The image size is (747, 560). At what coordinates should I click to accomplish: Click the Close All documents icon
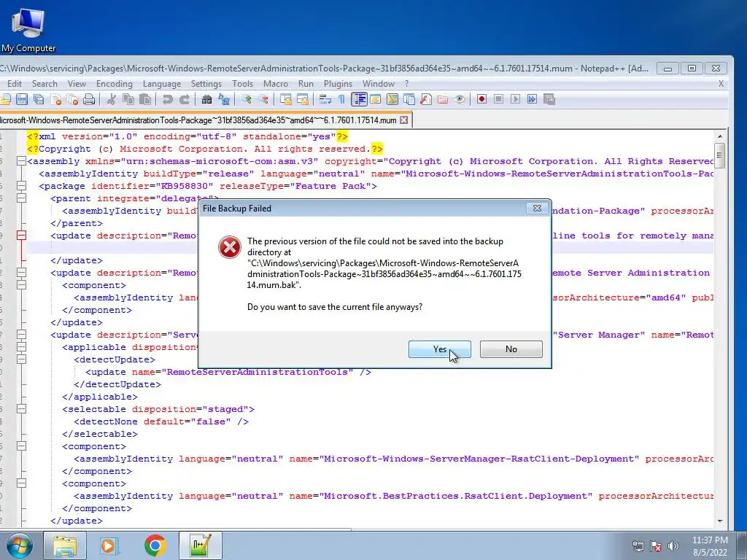[72, 99]
